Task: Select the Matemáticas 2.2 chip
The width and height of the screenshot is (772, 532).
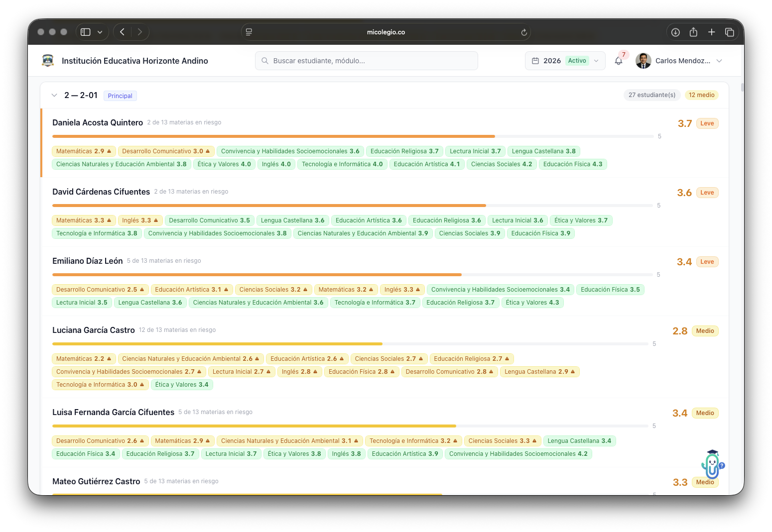Action: click(84, 359)
